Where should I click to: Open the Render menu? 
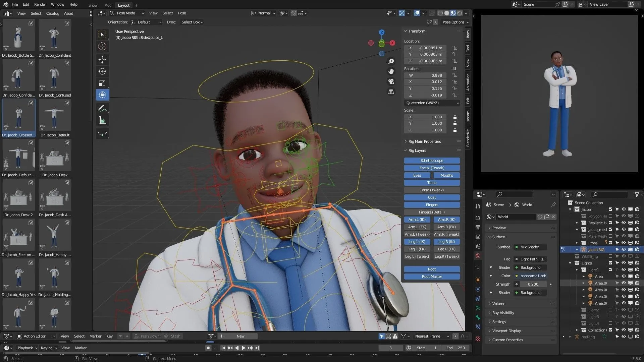[x=40, y=4]
